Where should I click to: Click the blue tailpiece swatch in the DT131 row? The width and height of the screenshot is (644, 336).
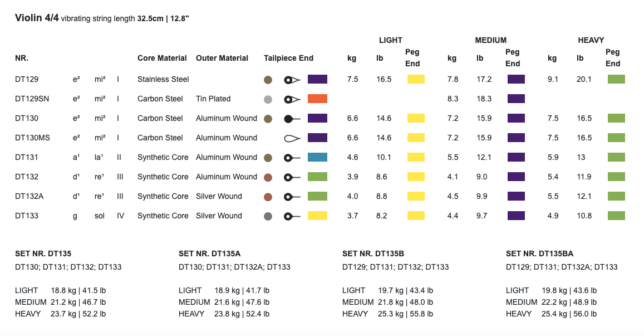pyautogui.click(x=317, y=157)
